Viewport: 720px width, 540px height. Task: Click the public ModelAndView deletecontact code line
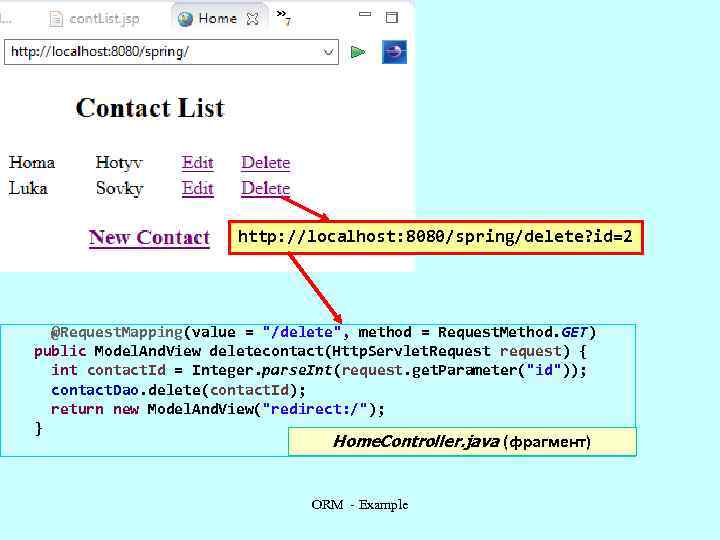(x=310, y=352)
